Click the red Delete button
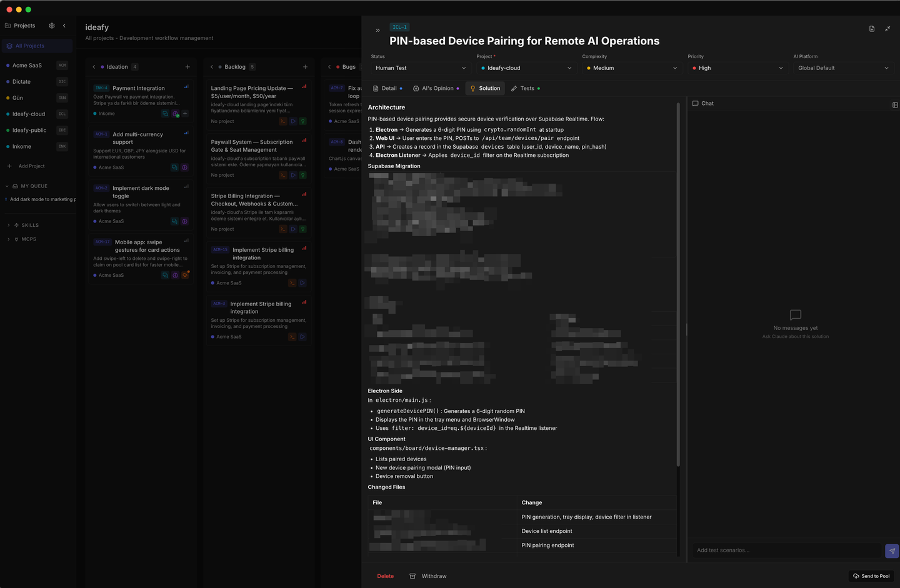 [385, 576]
